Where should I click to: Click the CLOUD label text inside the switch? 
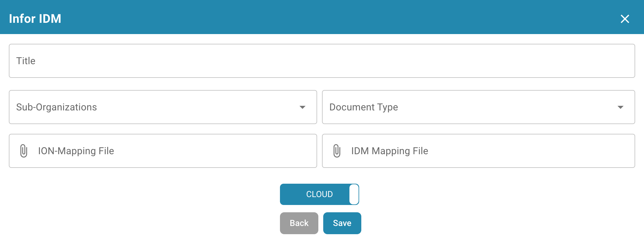point(319,194)
